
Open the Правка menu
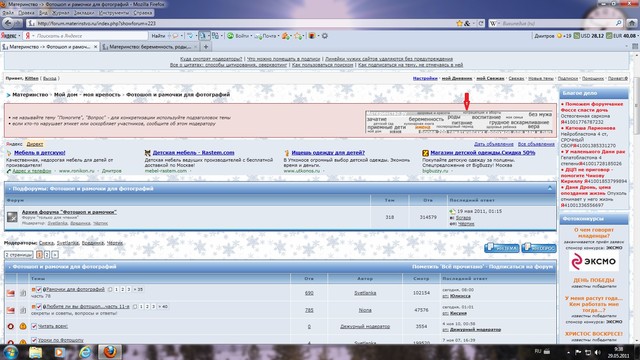point(26,13)
